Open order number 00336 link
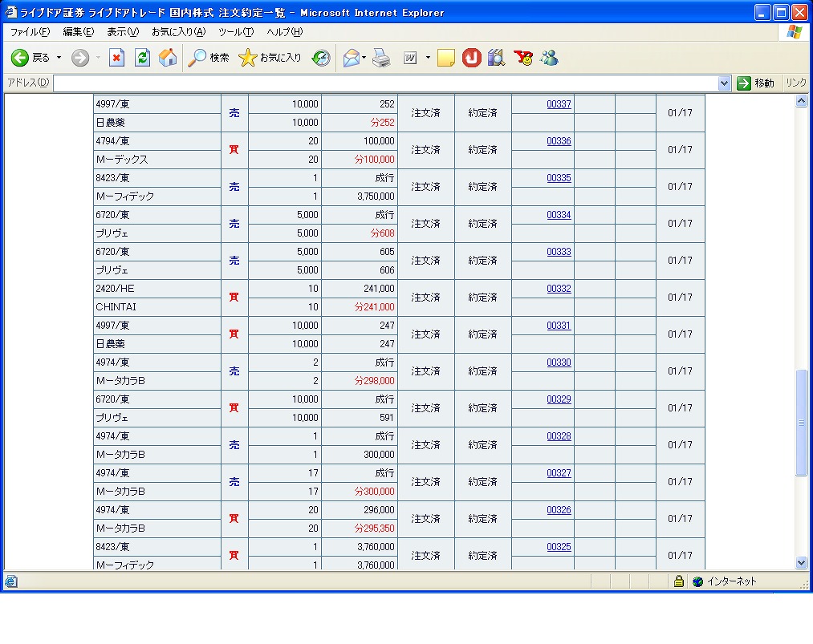The image size is (813, 644). 559,140
